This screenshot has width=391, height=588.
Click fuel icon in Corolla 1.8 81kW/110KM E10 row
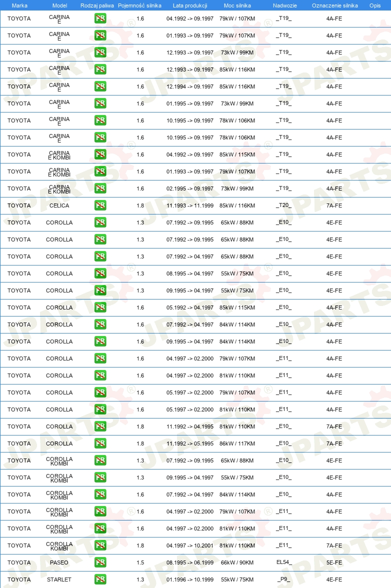pyautogui.click(x=100, y=426)
